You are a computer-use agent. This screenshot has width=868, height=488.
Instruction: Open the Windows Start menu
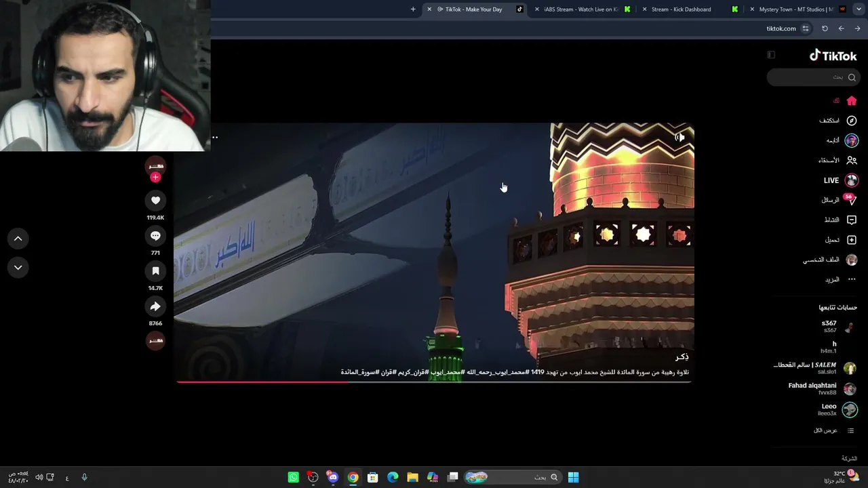[573, 477]
